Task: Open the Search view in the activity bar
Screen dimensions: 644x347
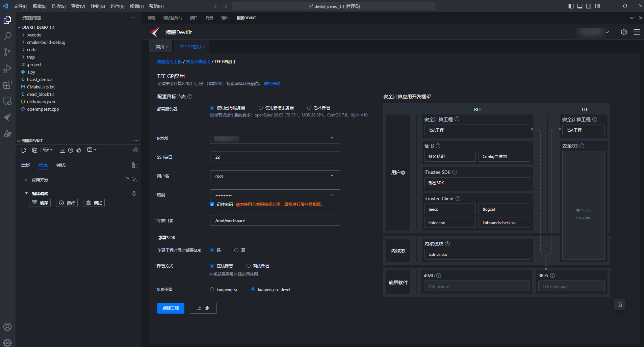Action: tap(7, 36)
